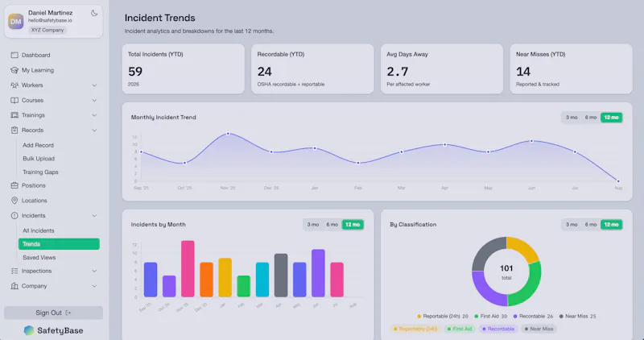644x340 pixels.
Task: Set By Classification to 12 mo
Action: tap(611, 225)
